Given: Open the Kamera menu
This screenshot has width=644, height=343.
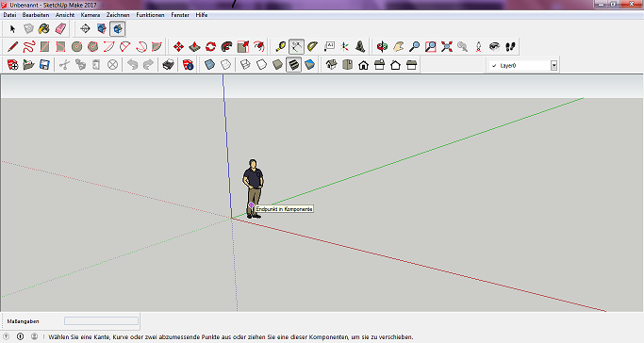Looking at the screenshot, I should (91, 15).
